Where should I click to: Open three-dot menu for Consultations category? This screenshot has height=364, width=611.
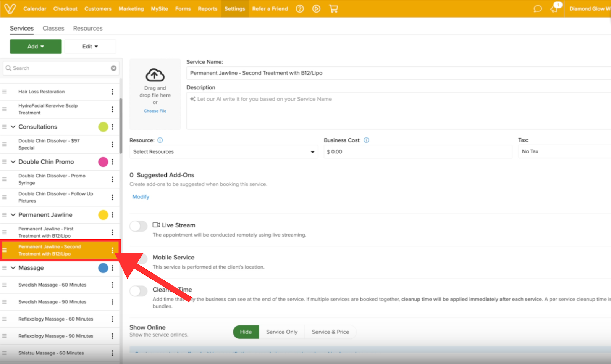(112, 127)
